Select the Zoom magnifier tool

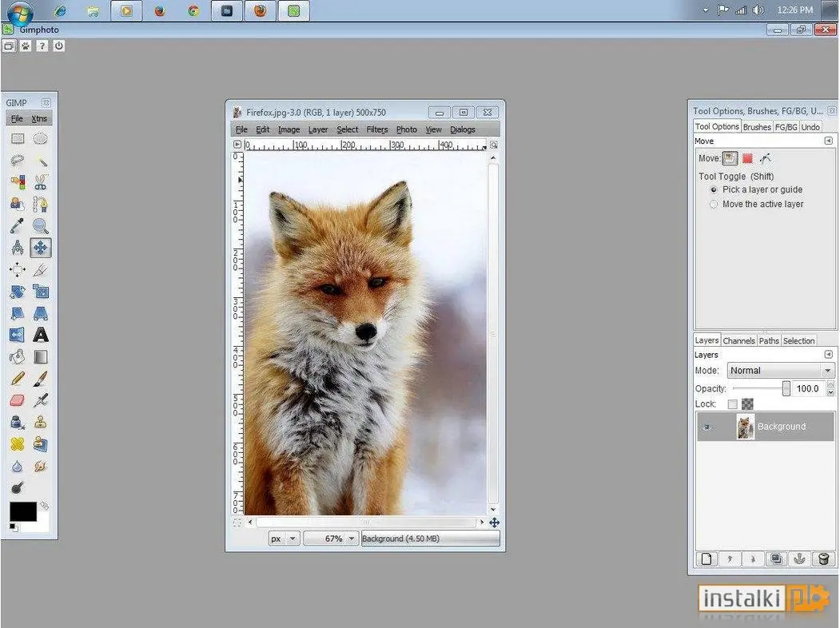40,226
